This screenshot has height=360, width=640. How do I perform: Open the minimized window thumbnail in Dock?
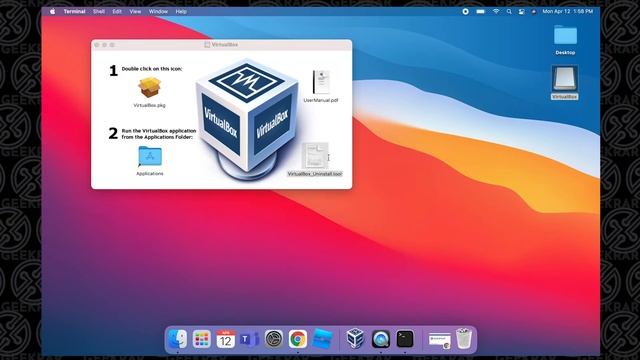point(440,340)
